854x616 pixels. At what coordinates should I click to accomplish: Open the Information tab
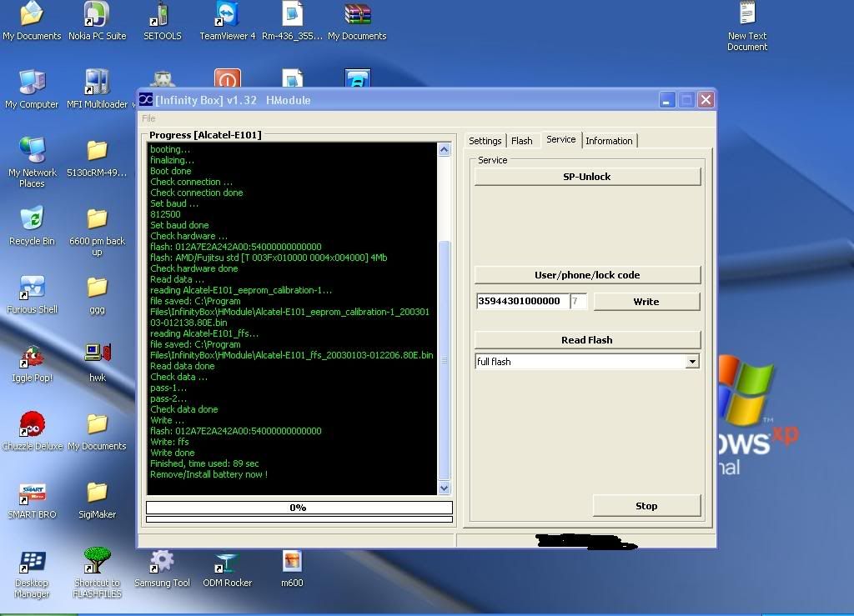(609, 141)
